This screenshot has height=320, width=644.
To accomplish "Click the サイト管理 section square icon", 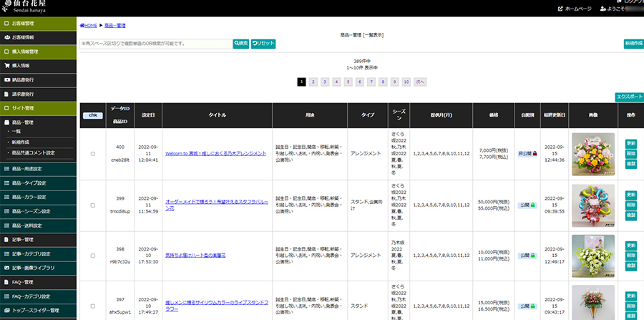I will point(6,108).
